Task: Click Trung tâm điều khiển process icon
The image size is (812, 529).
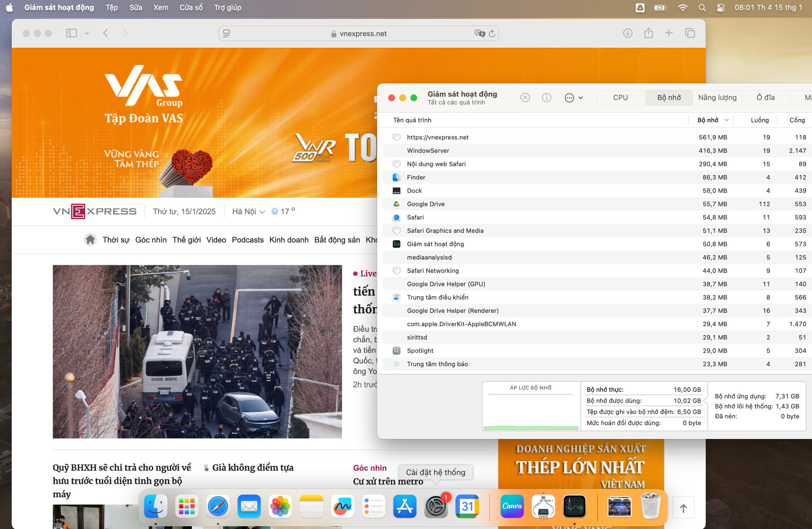Action: [x=396, y=297]
